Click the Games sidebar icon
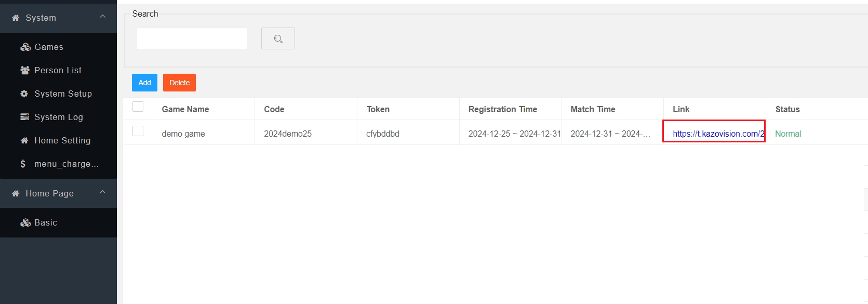The height and width of the screenshot is (304, 868). pyautogui.click(x=25, y=47)
